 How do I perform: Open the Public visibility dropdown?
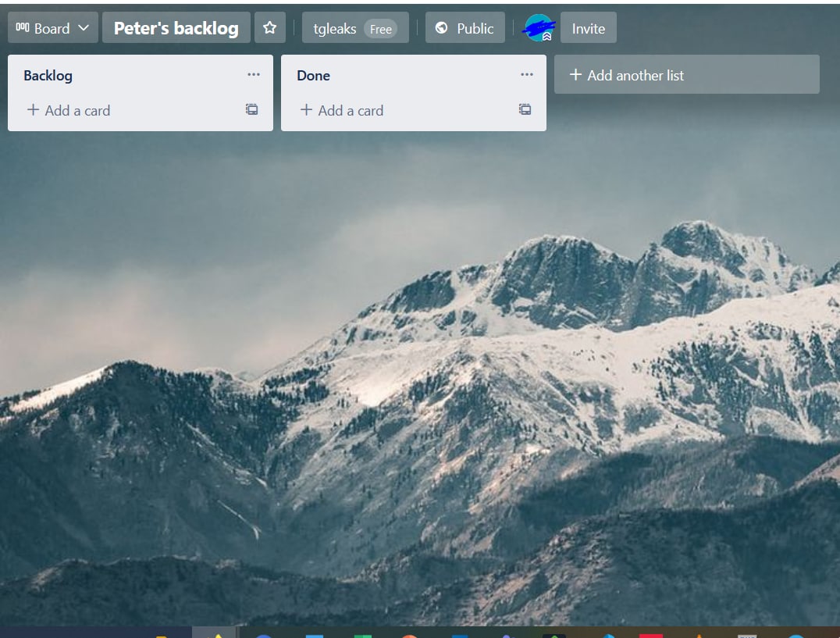tap(464, 28)
